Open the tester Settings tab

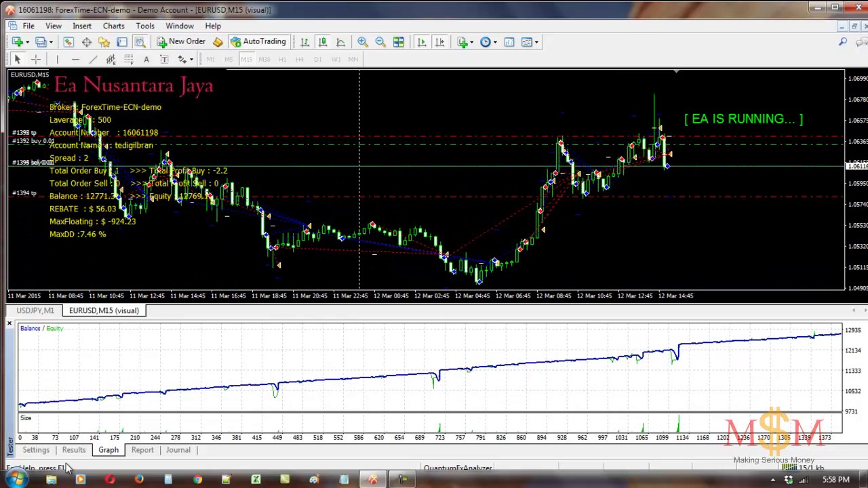coord(36,450)
